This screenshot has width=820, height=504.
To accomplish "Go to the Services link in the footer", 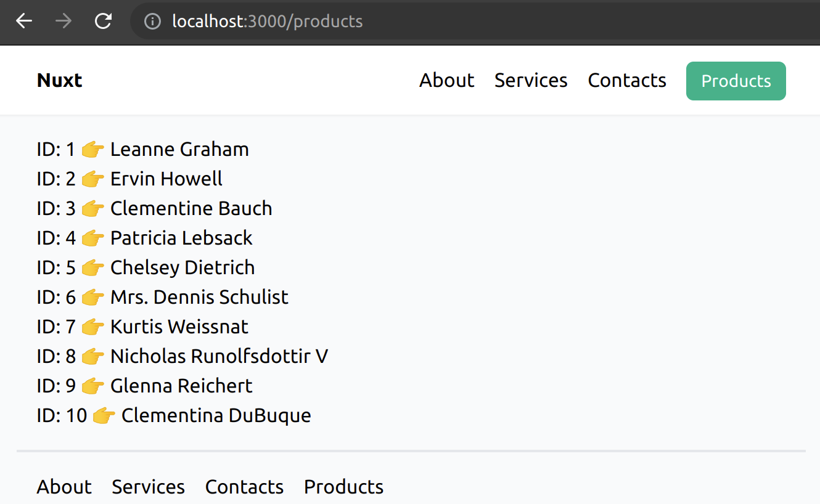I will 148,487.
